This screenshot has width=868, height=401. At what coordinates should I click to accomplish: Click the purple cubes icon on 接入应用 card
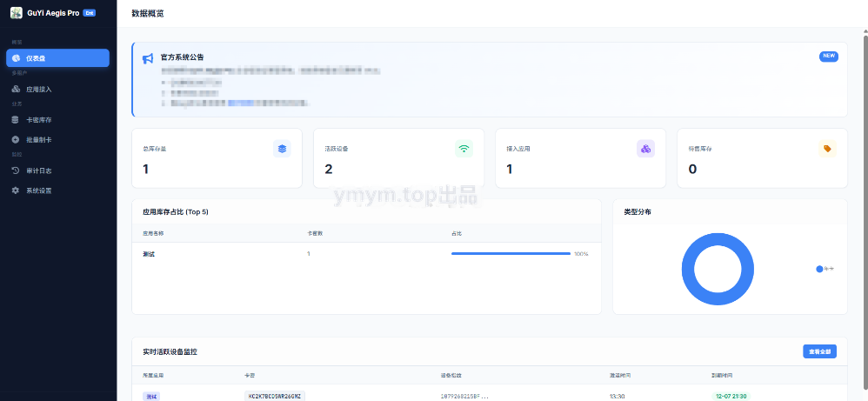(645, 149)
